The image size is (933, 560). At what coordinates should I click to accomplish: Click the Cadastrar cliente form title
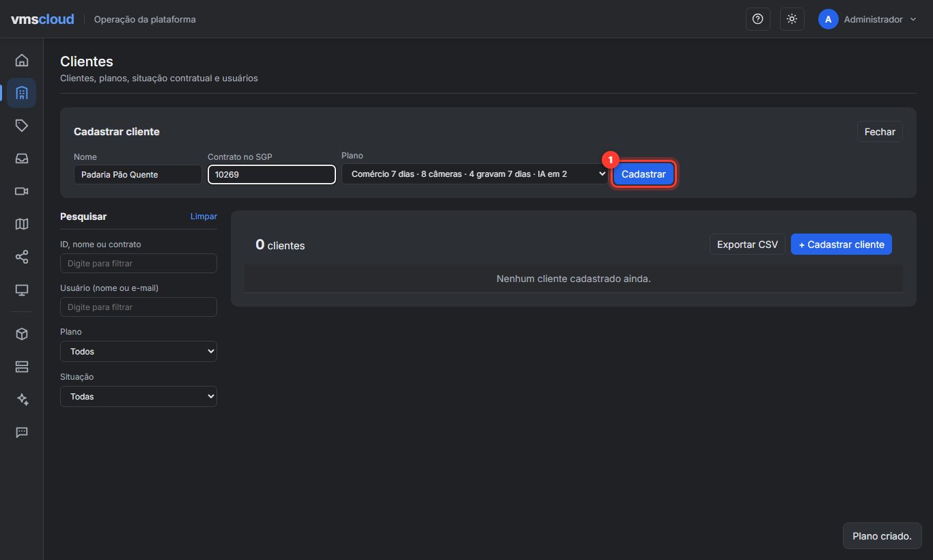point(117,132)
